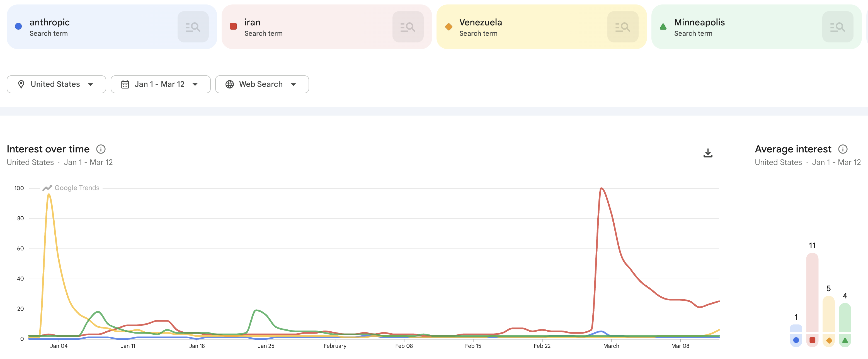Image resolution: width=868 pixels, height=359 pixels.
Task: Open search details icon for Venezuela term
Action: pyautogui.click(x=623, y=27)
